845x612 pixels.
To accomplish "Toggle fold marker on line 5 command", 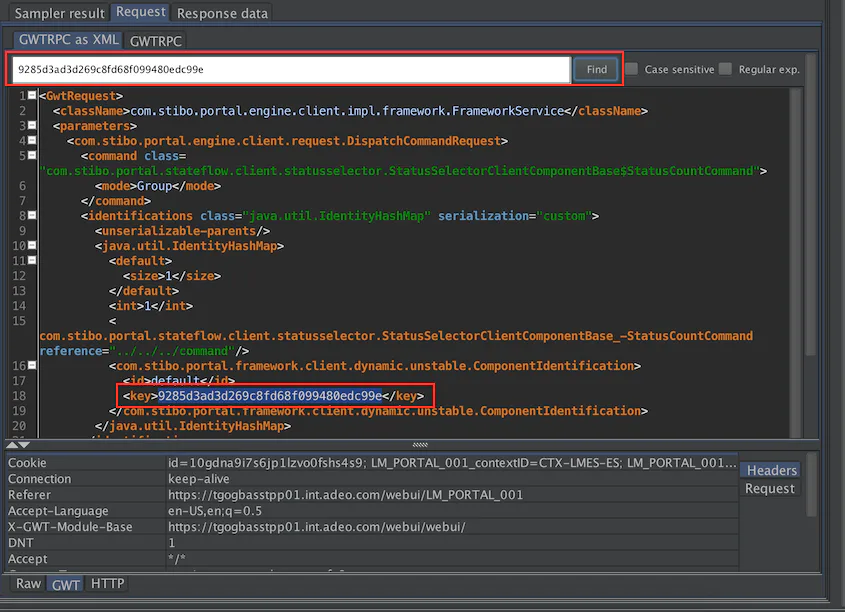I will point(32,155).
